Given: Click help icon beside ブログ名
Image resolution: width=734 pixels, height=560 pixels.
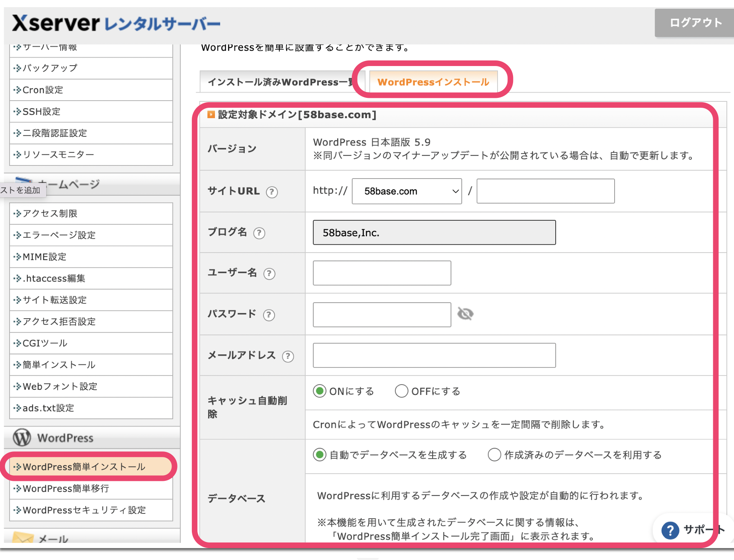Looking at the screenshot, I should [x=259, y=233].
